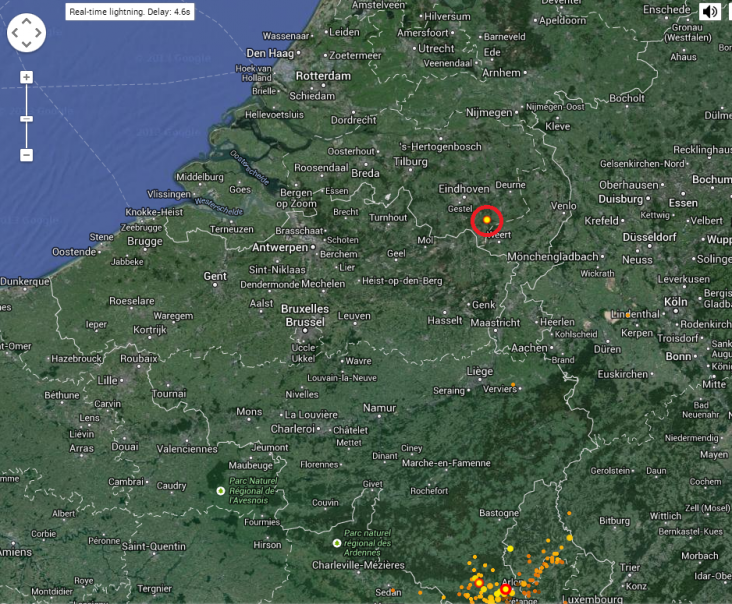Pan the map up with the arrow
The width and height of the screenshot is (732, 604).
26,21
